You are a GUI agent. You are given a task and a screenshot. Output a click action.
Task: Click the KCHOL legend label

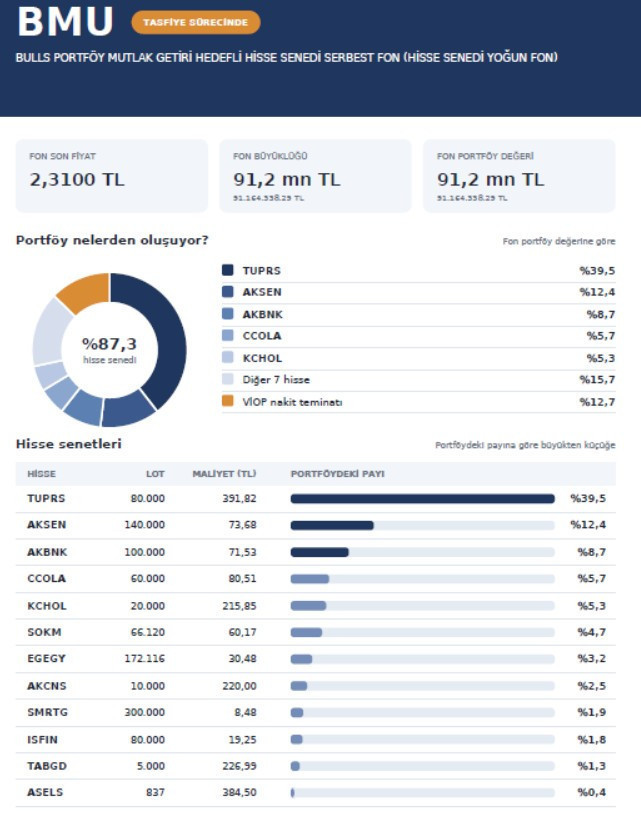[262, 359]
